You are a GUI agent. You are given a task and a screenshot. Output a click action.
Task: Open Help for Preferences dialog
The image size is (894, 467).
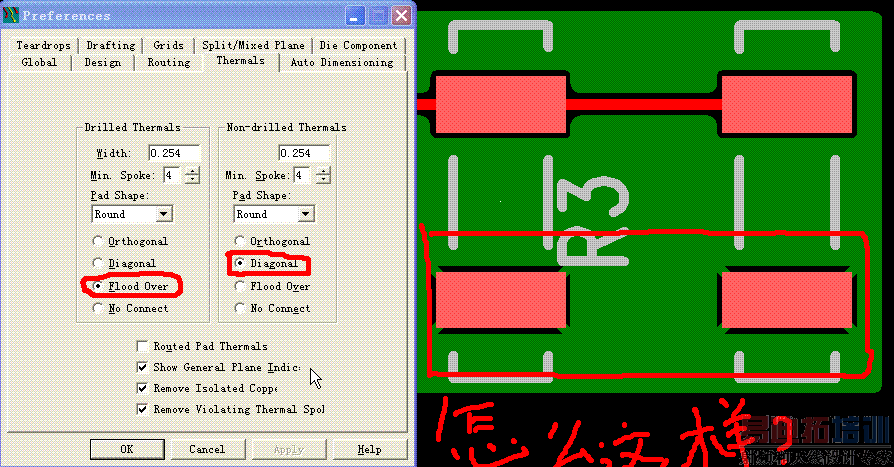(369, 449)
